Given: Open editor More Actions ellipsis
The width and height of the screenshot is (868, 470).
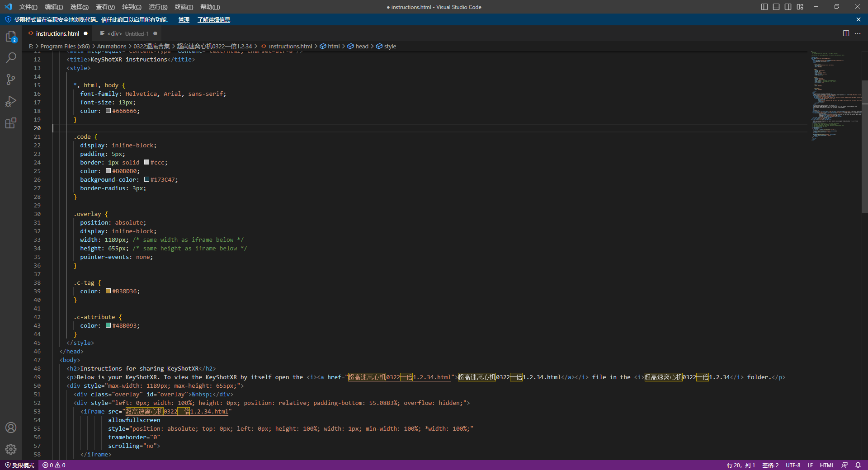Looking at the screenshot, I should click(858, 33).
